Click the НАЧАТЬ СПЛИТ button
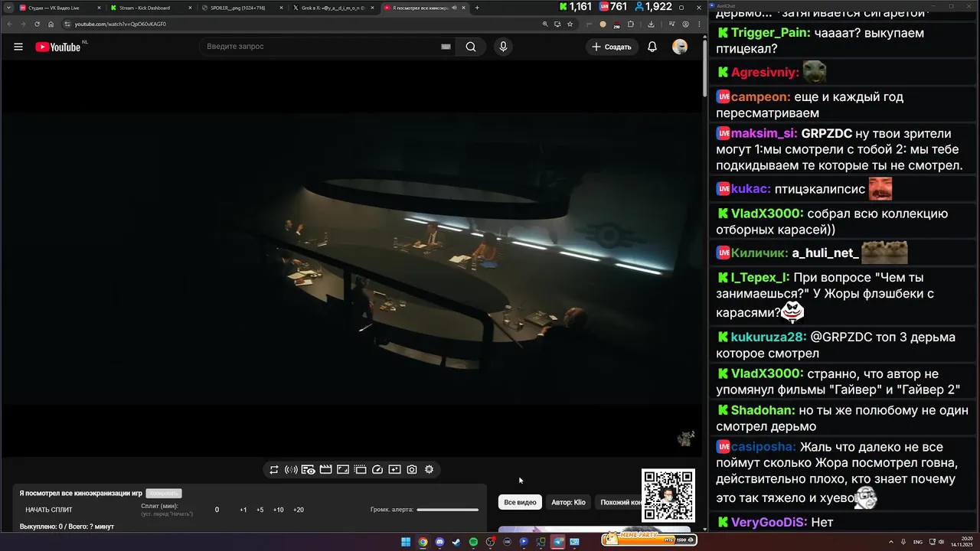980x551 pixels. pos(49,510)
